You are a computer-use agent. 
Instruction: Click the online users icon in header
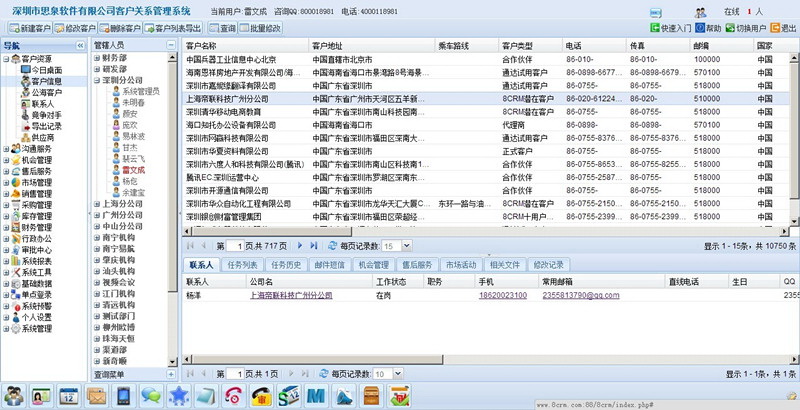[700, 13]
